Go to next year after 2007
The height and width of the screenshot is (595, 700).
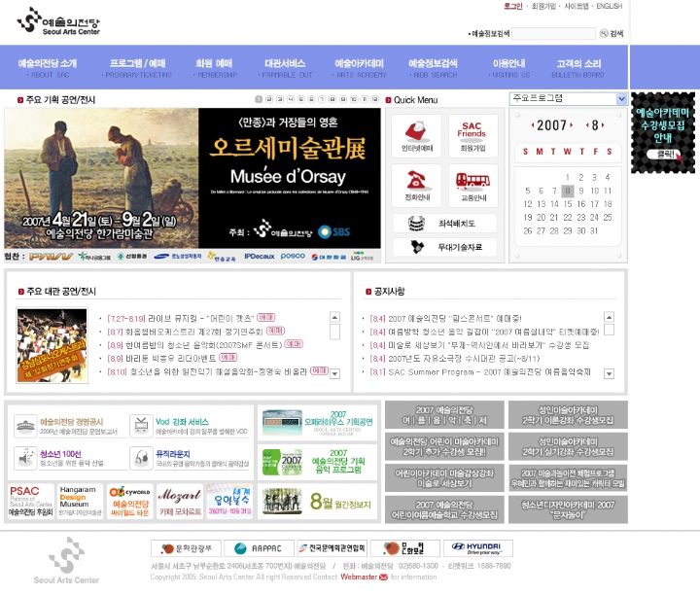(572, 125)
